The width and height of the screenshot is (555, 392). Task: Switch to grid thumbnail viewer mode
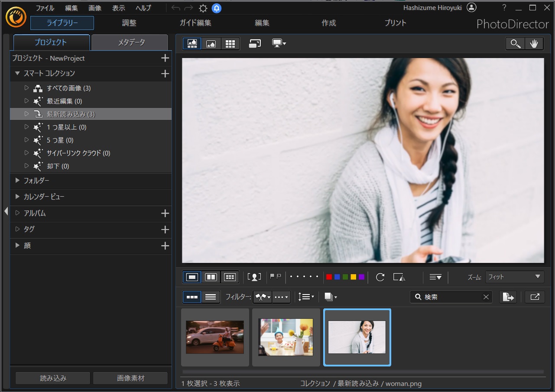pos(230,44)
